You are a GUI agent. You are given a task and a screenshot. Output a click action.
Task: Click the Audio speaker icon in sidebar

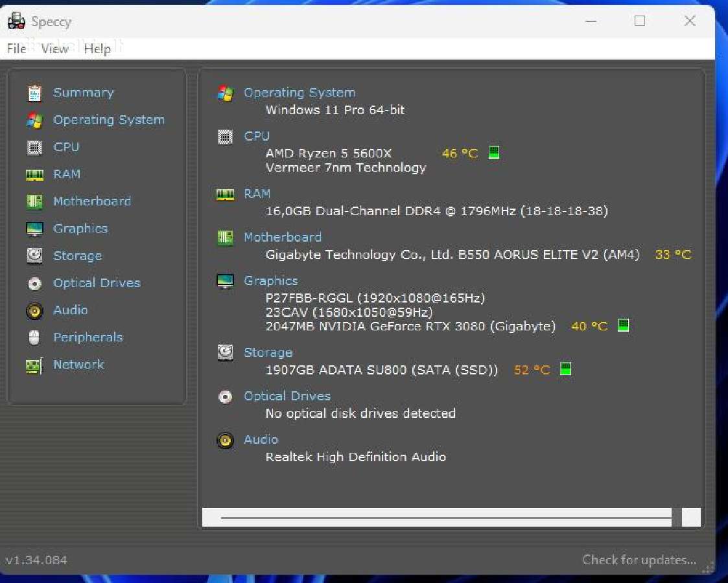pyautogui.click(x=34, y=311)
